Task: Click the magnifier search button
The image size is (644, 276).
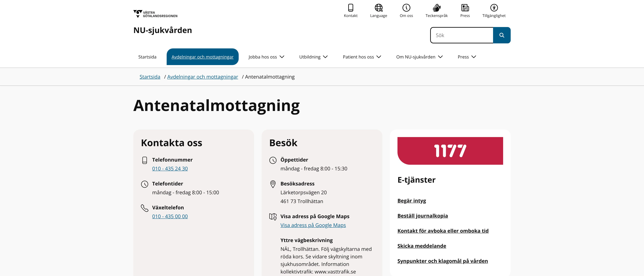Action: point(502,35)
